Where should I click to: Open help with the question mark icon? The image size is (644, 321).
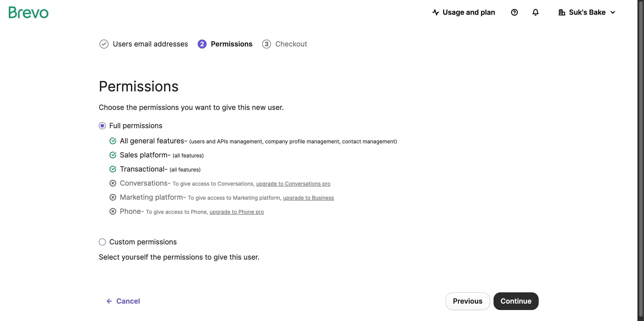[x=514, y=12]
